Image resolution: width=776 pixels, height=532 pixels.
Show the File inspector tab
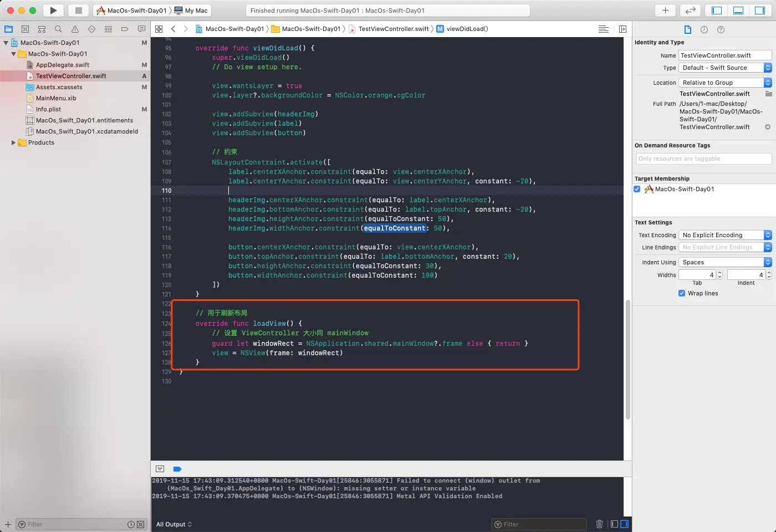click(x=688, y=29)
